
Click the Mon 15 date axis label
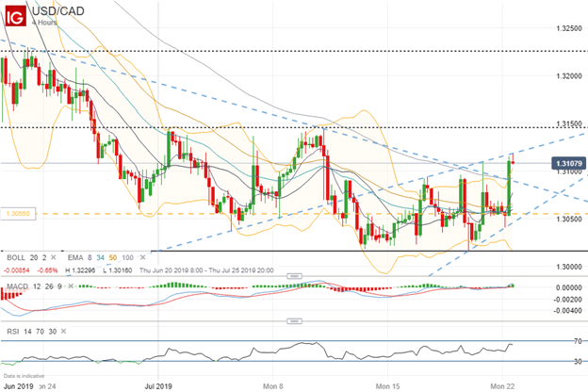point(387,386)
